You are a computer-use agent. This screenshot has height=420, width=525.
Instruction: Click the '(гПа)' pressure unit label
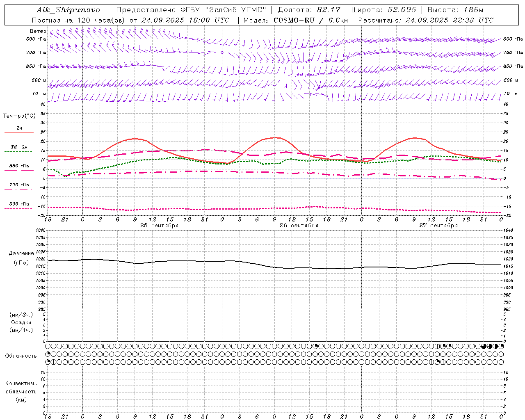point(21,263)
